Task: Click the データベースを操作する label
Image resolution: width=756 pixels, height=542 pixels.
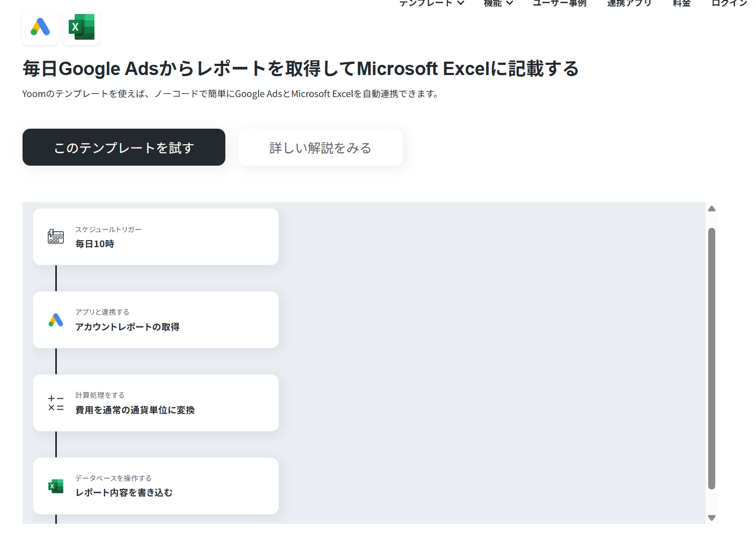Action: [113, 478]
